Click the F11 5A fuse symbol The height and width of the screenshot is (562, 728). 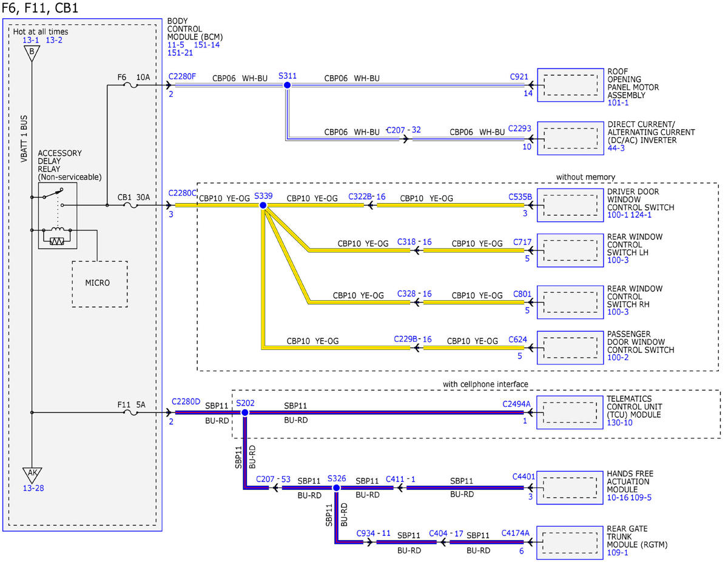click(x=130, y=412)
